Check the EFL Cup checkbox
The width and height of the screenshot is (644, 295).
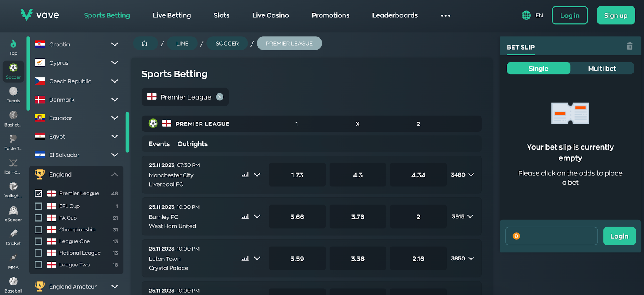[x=38, y=206]
